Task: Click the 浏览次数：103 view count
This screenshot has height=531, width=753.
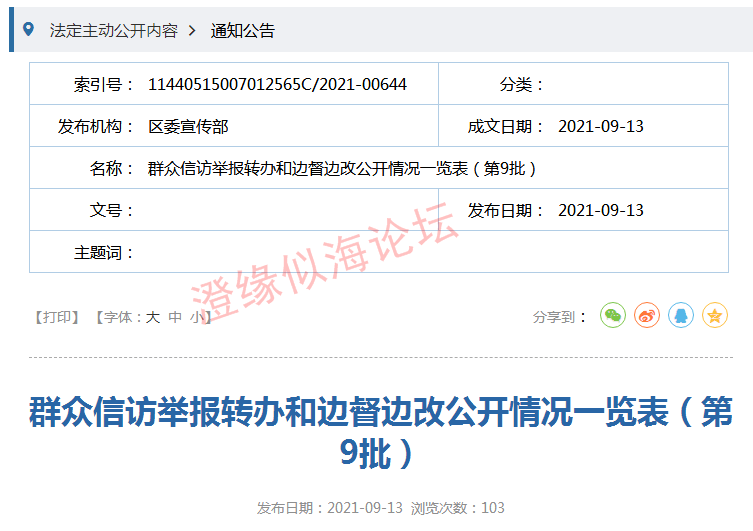Action: point(457,508)
